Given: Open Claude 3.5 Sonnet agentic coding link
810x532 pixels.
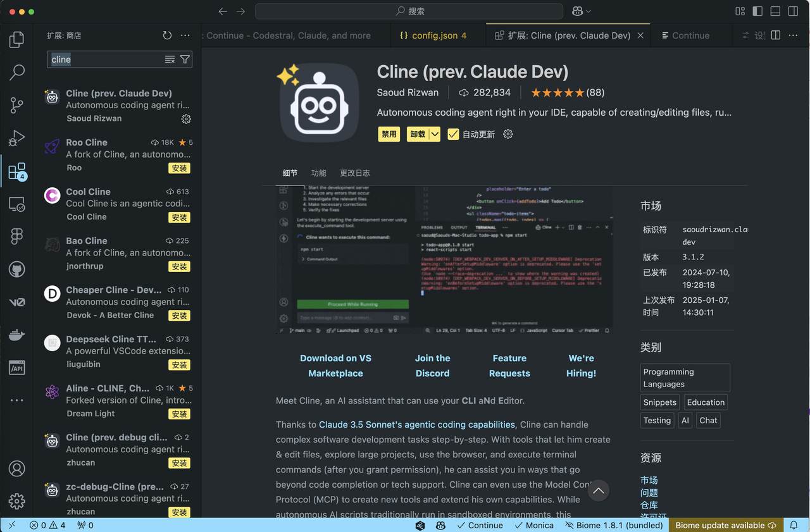Looking at the screenshot, I should point(417,424).
